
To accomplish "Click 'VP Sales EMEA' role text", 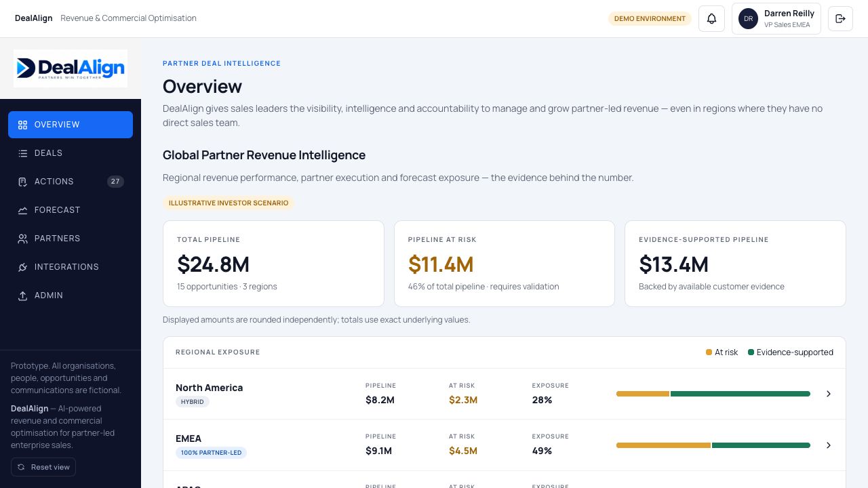I will point(787,25).
